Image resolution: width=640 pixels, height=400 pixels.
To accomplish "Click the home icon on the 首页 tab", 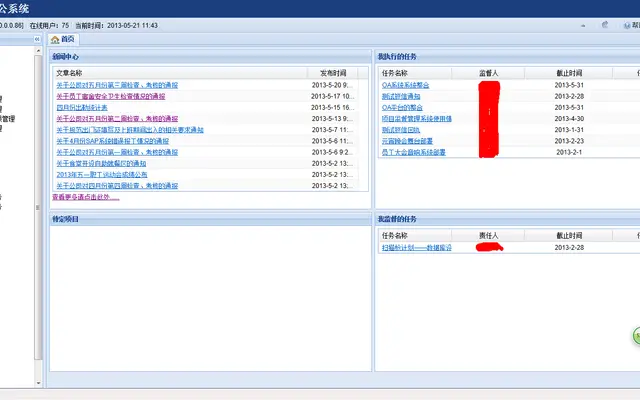I will (x=55, y=40).
